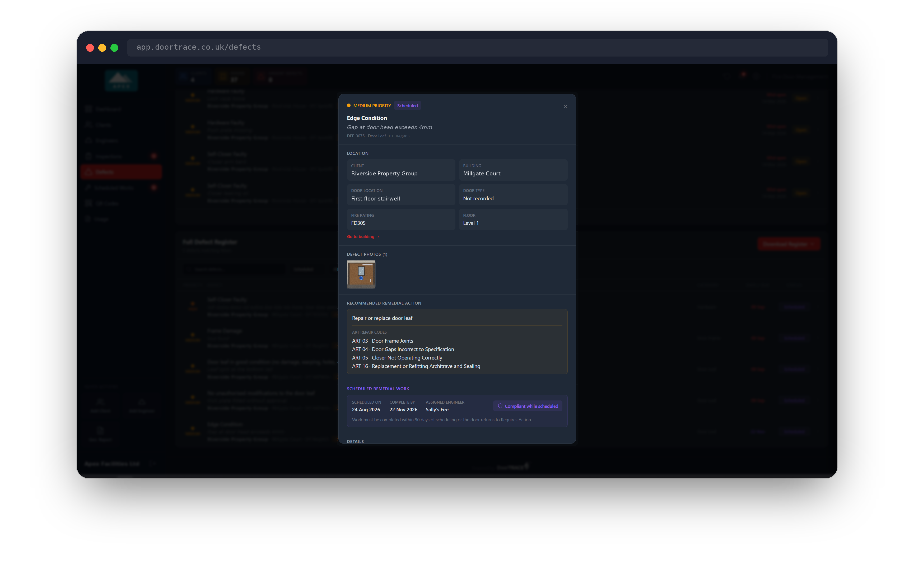
Task: Click scheduled date '24 Aug 2026'
Action: point(366,410)
